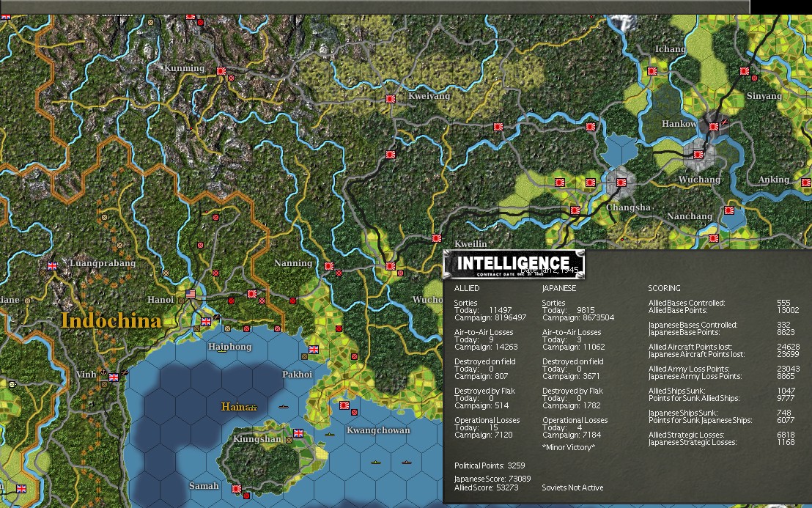Select the US flag base at Hanoi
The width and height of the screenshot is (812, 508).
(x=191, y=294)
